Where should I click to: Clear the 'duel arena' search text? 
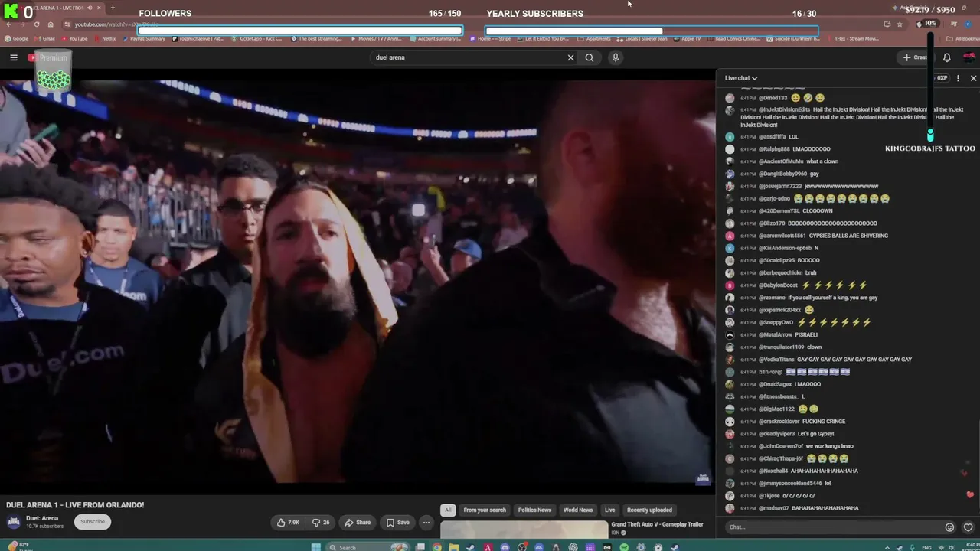point(570,57)
